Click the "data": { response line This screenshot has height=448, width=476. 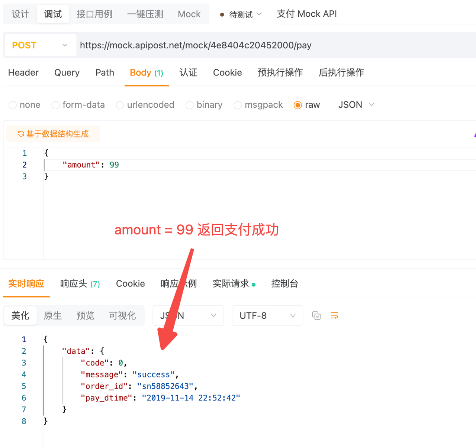pyautogui.click(x=83, y=351)
